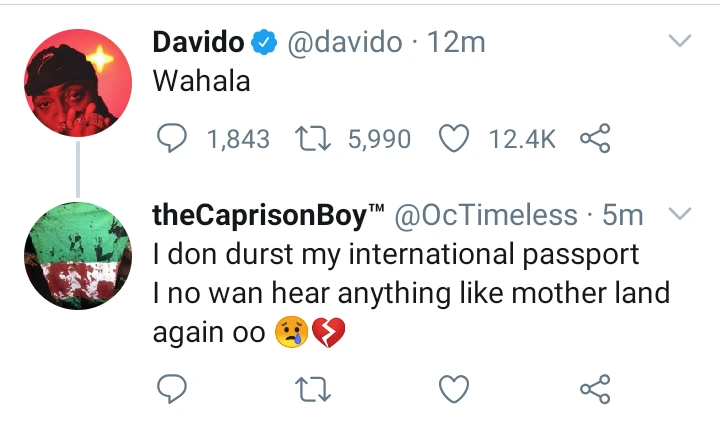Open Davido's display name link
Screen dimensions: 720x421
point(198,42)
